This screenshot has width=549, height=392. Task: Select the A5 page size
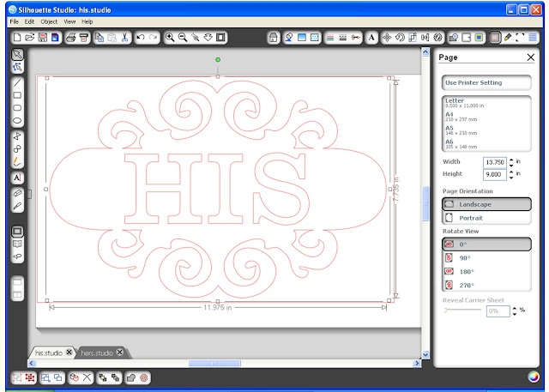pos(486,130)
